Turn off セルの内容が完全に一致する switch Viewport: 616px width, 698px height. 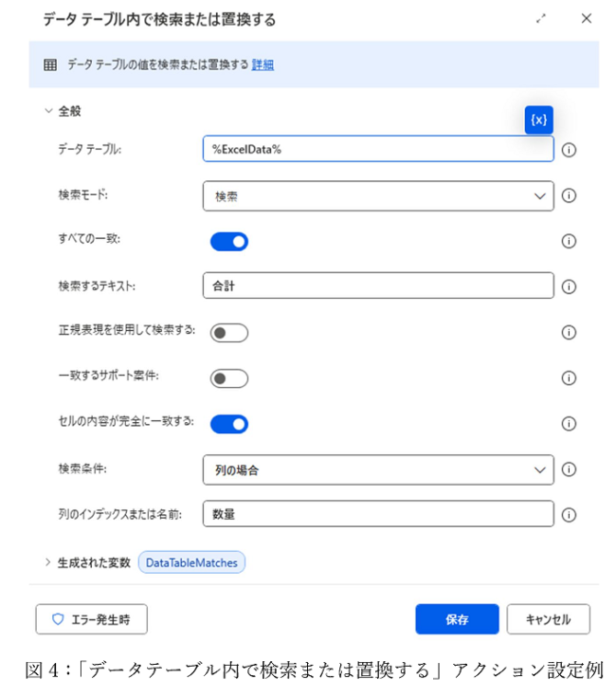click(229, 423)
